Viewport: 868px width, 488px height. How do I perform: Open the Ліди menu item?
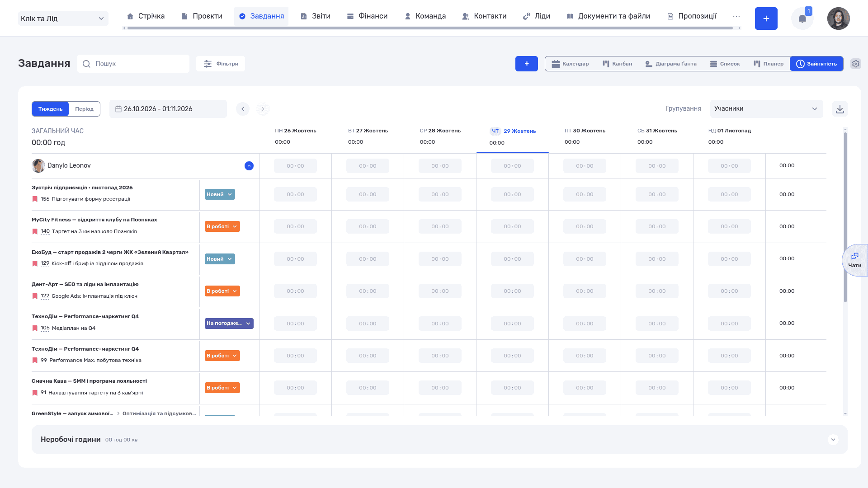(537, 16)
